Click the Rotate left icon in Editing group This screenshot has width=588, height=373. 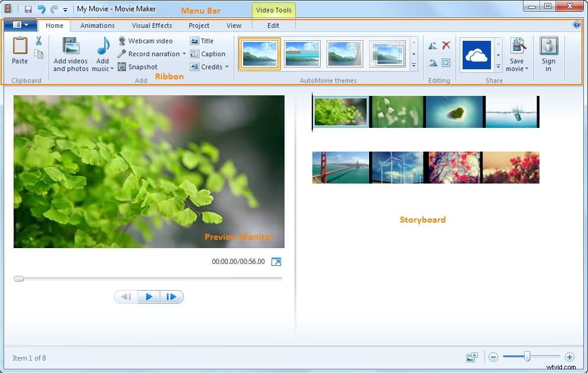coord(432,45)
